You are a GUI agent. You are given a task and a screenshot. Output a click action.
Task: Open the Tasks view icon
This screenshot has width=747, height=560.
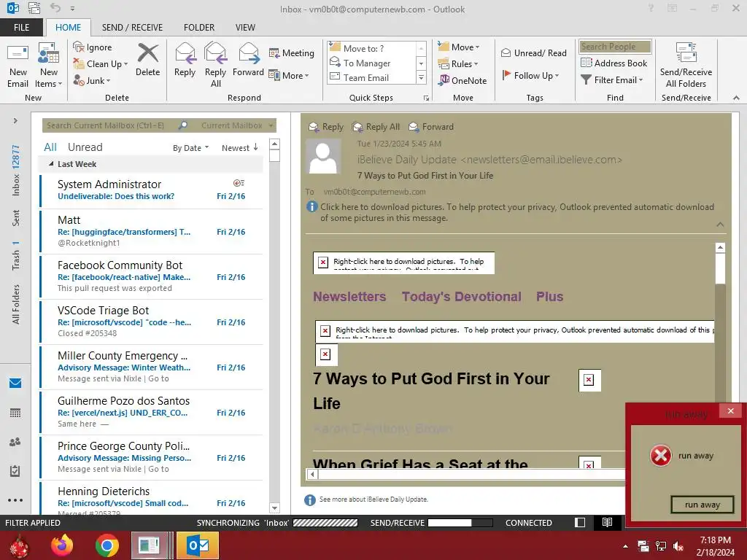coord(15,471)
